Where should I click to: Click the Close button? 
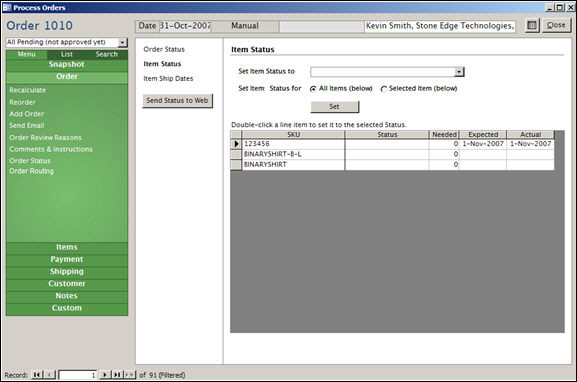[x=556, y=25]
